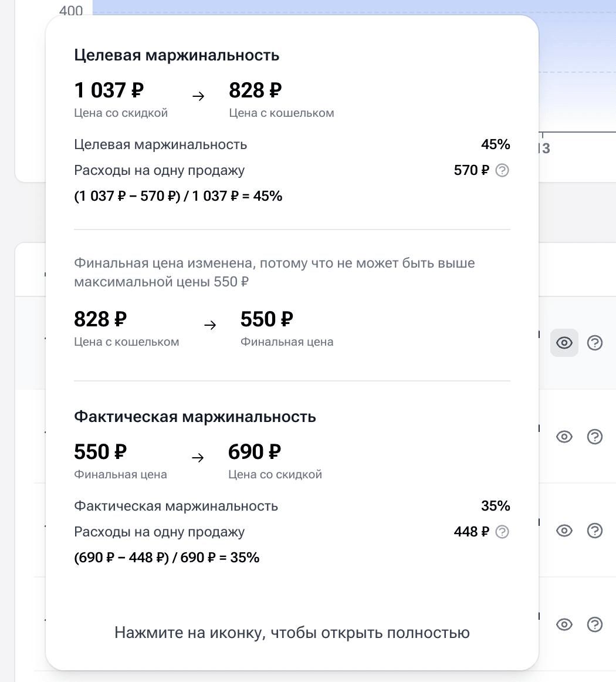Click the arrow between 1 037 ₽ and 828 ₽
The width and height of the screenshot is (616, 682).
click(x=198, y=96)
